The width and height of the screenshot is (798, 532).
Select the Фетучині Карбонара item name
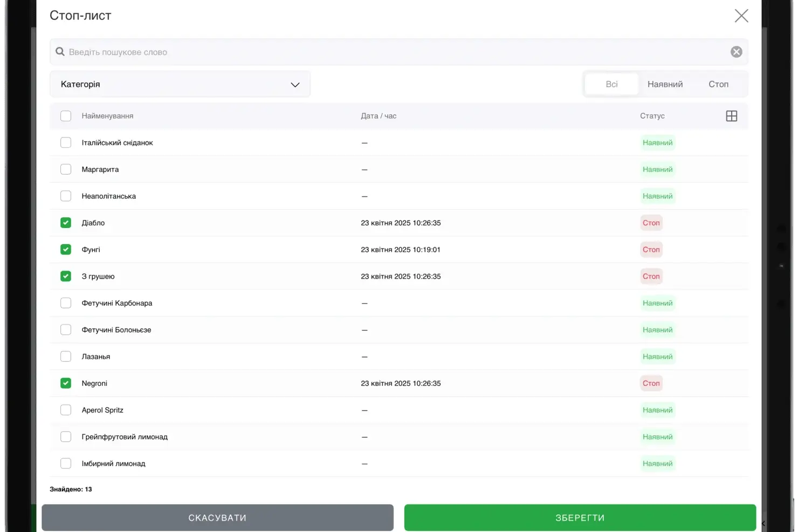coord(117,303)
